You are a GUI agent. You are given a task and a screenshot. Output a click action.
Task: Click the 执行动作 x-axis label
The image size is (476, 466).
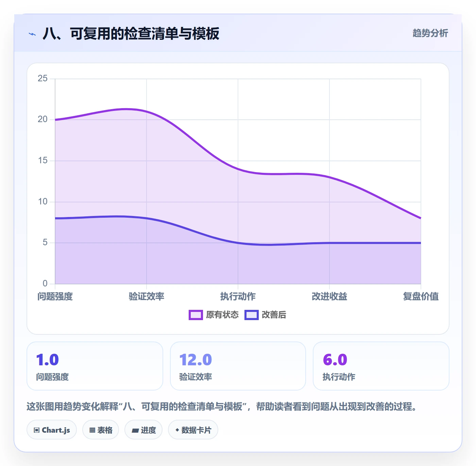[x=238, y=297]
